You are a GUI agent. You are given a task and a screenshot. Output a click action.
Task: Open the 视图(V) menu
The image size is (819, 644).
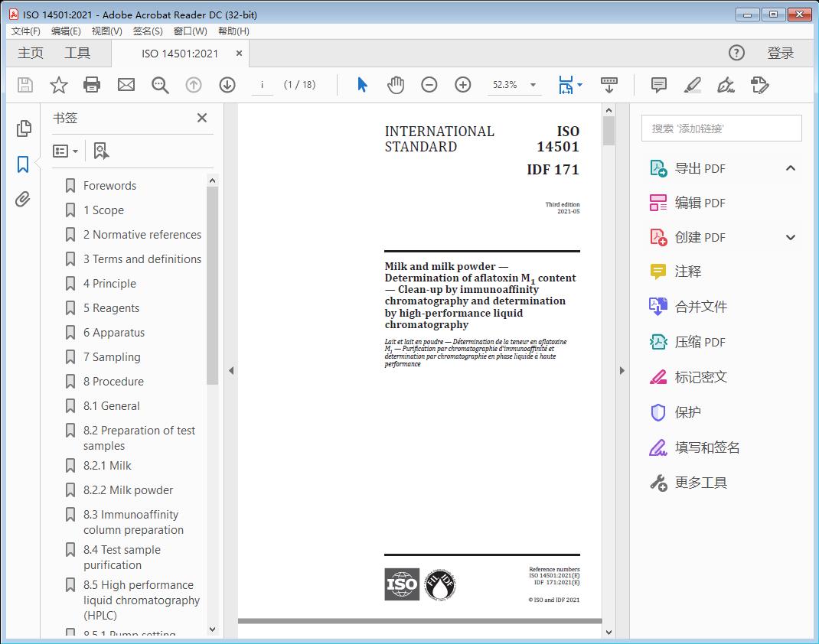(x=106, y=31)
